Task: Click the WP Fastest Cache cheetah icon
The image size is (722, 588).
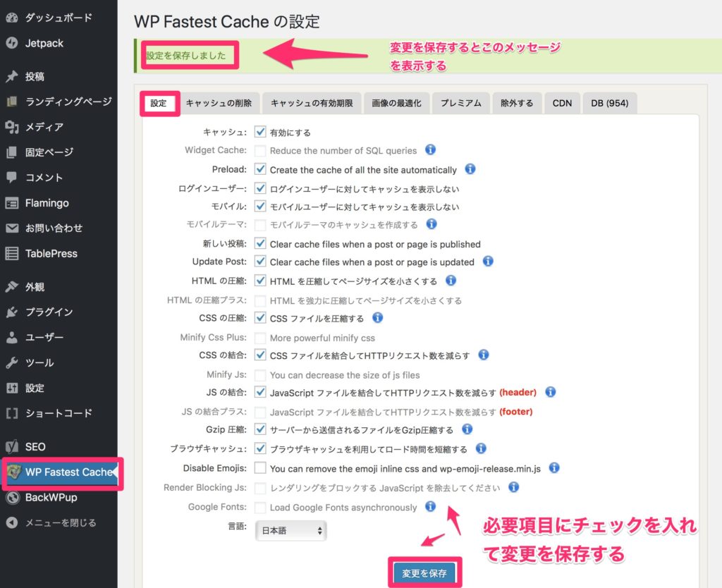Action: coord(14,472)
